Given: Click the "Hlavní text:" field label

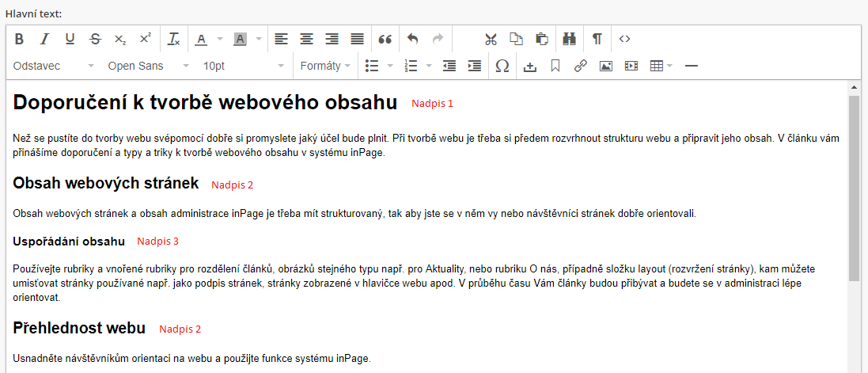Looking at the screenshot, I should click(34, 13).
